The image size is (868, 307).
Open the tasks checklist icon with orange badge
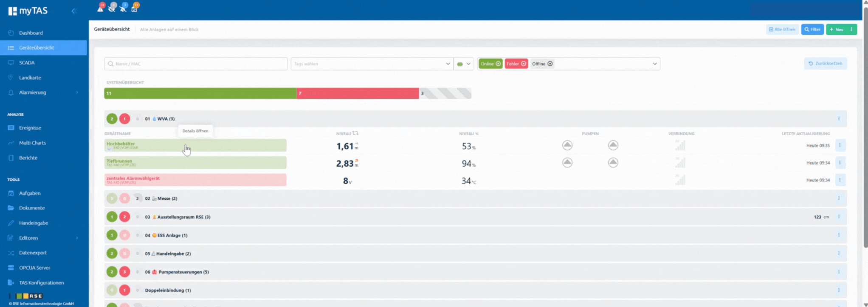pos(135,8)
